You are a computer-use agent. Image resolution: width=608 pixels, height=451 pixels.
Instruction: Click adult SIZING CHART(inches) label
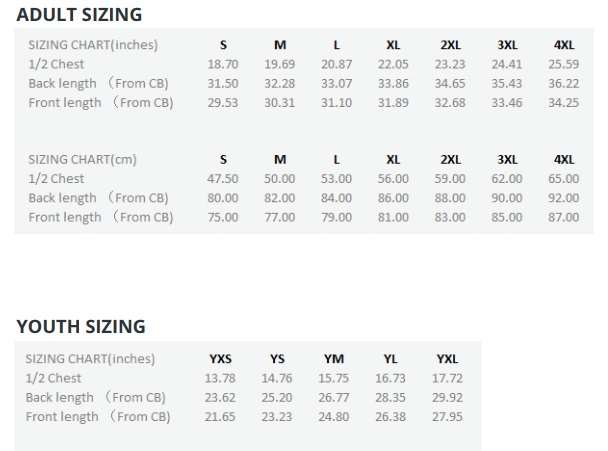pyautogui.click(x=93, y=45)
